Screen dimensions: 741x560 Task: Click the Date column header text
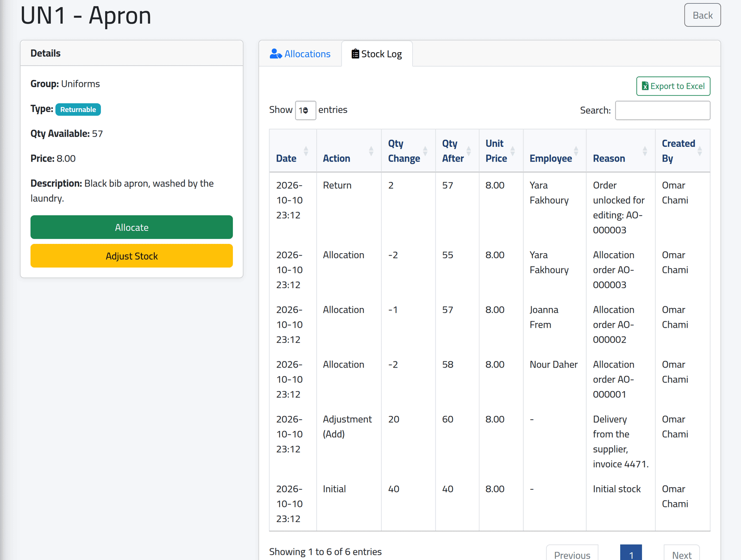(x=286, y=158)
